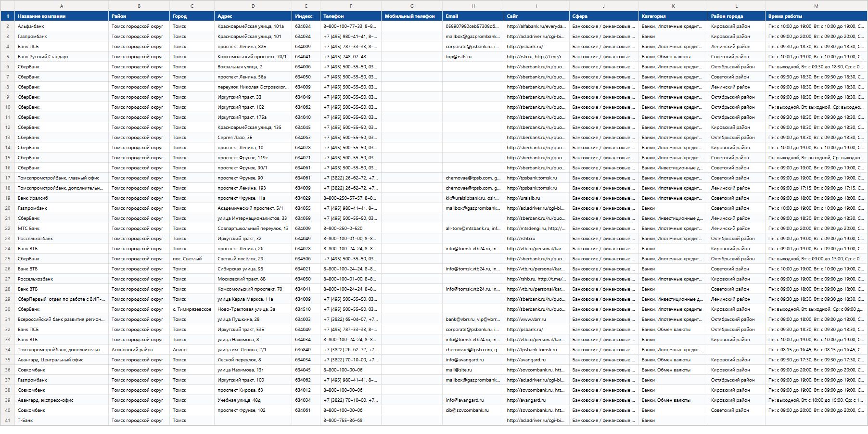Click row number 41 header
The image size is (868, 434).
pyautogui.click(x=8, y=421)
